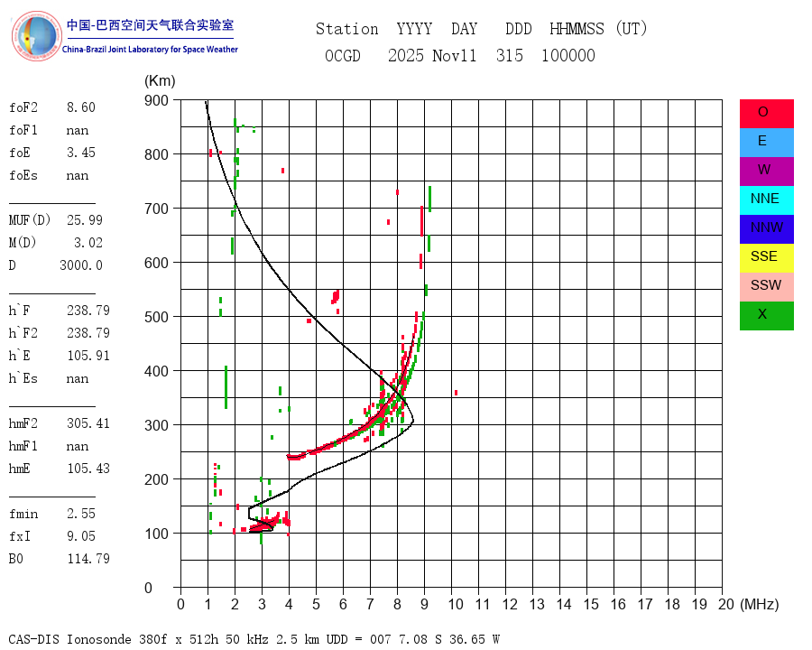The image size is (812, 650).
Task: Click the purple W legend swatch
Action: (x=766, y=171)
